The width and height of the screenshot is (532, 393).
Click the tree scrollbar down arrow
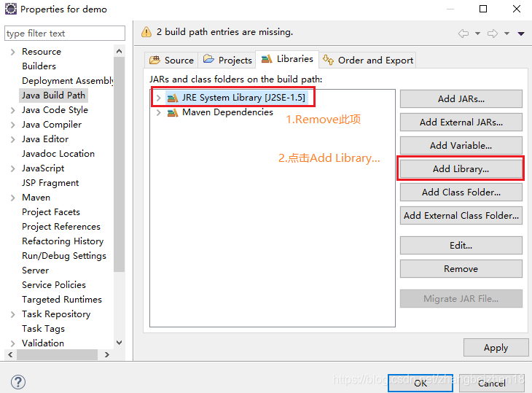point(119,343)
